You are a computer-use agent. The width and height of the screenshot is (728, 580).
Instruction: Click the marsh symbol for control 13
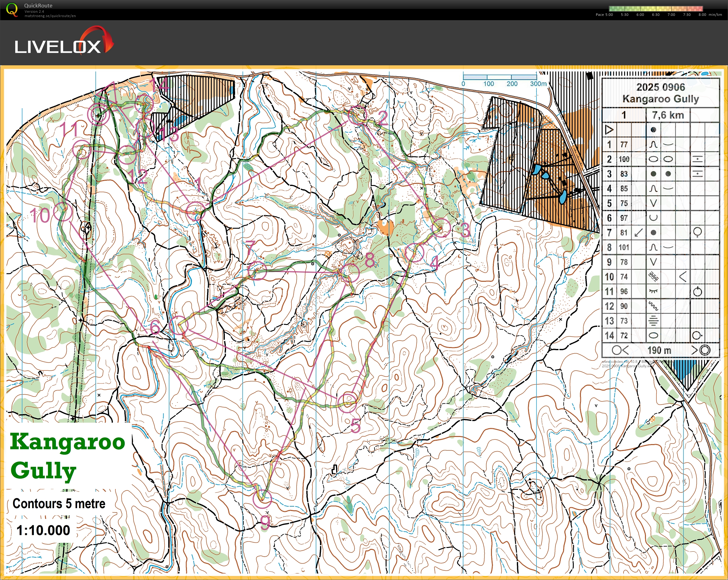653,321
